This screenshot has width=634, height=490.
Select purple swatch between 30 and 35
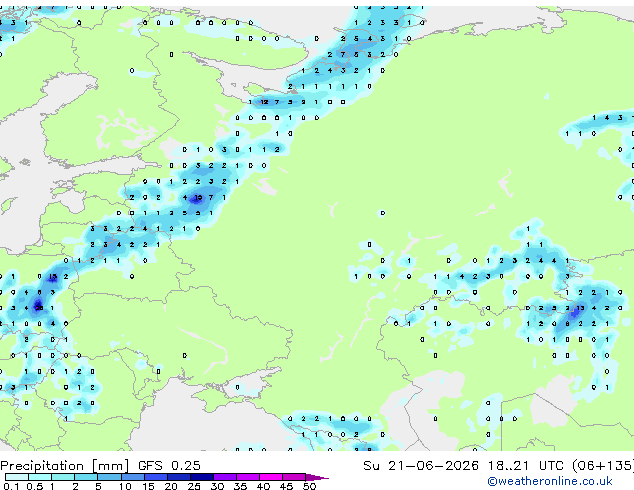(x=225, y=477)
